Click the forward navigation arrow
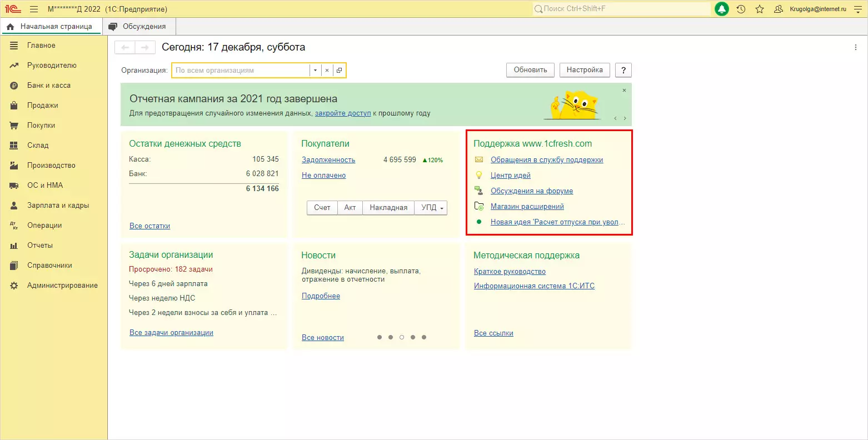Image resolution: width=868 pixels, height=440 pixels. click(x=145, y=48)
